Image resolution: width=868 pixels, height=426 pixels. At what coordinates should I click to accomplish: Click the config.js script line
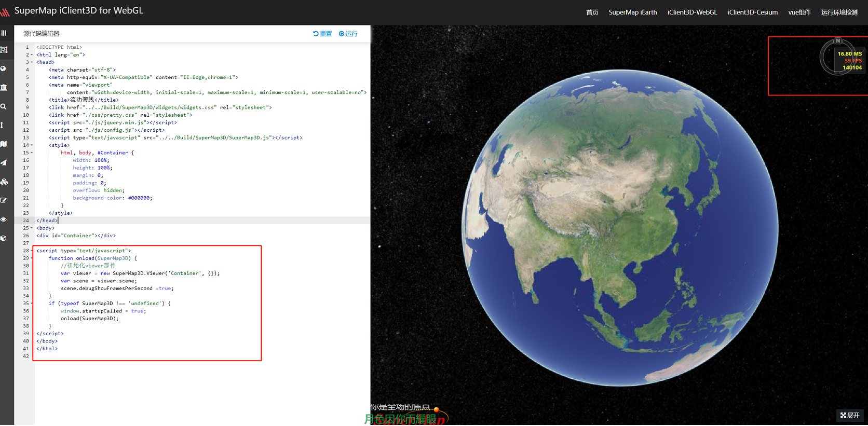[x=106, y=130]
